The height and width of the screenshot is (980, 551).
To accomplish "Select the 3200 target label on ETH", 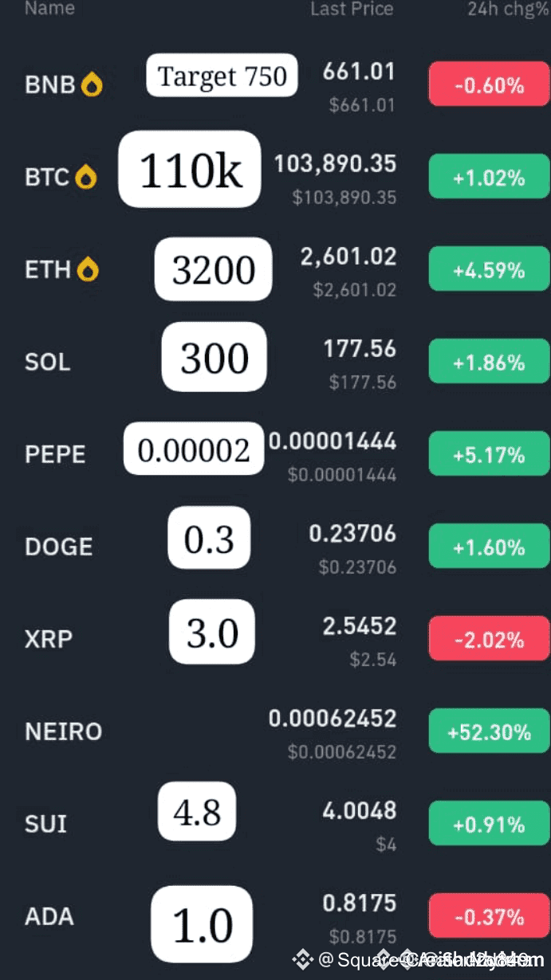I will 213,269.
